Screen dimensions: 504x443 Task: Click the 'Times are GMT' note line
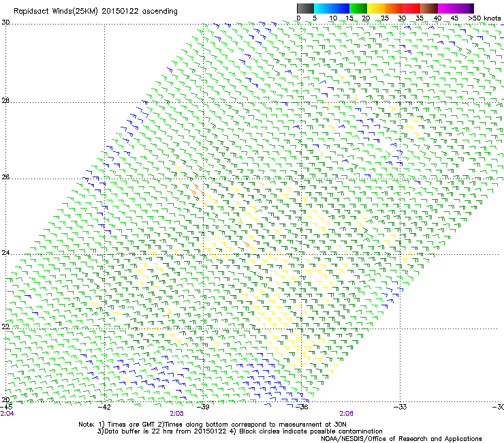tap(212, 425)
